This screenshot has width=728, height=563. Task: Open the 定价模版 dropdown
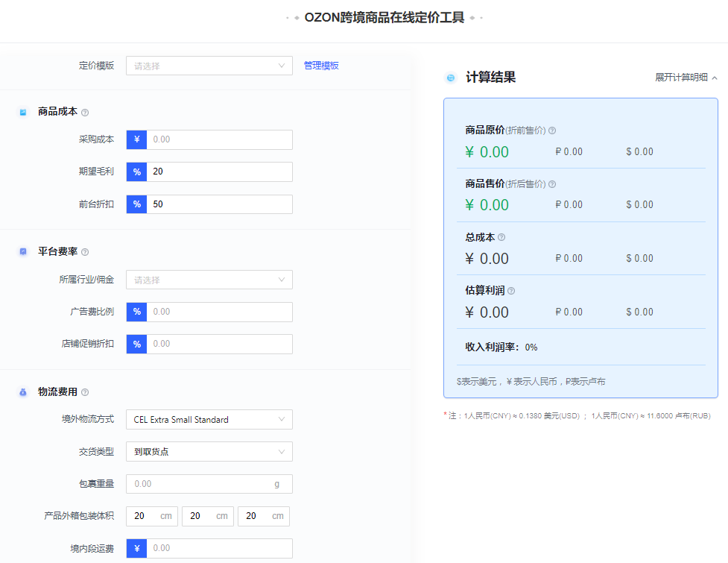point(209,66)
